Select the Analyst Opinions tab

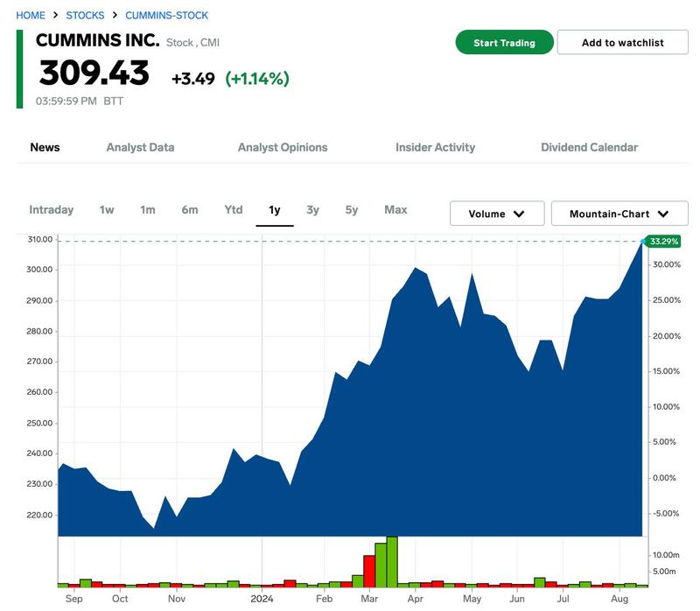(283, 147)
